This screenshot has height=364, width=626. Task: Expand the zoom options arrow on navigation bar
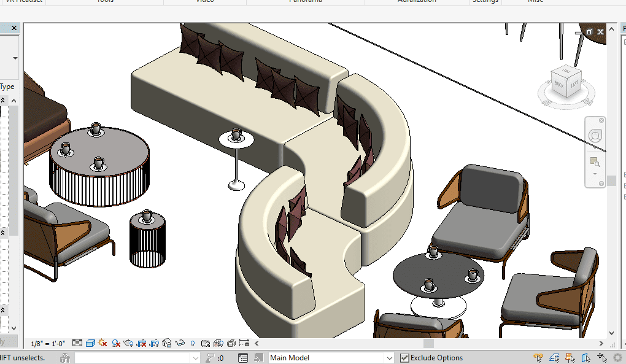pyautogui.click(x=594, y=174)
